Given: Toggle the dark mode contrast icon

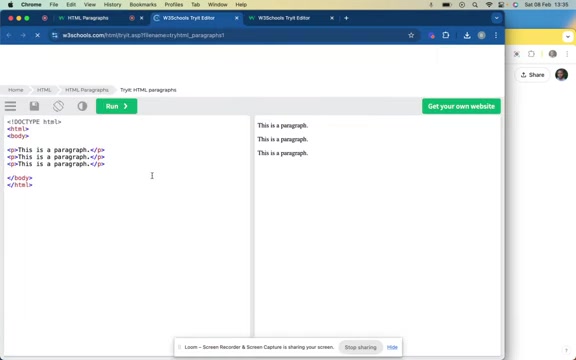Looking at the screenshot, I should [82, 106].
